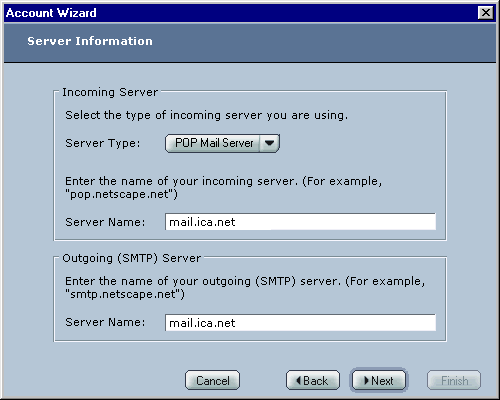The image size is (500, 400).
Task: Click the Outgoing (SMTP) Server group label
Action: point(132,258)
